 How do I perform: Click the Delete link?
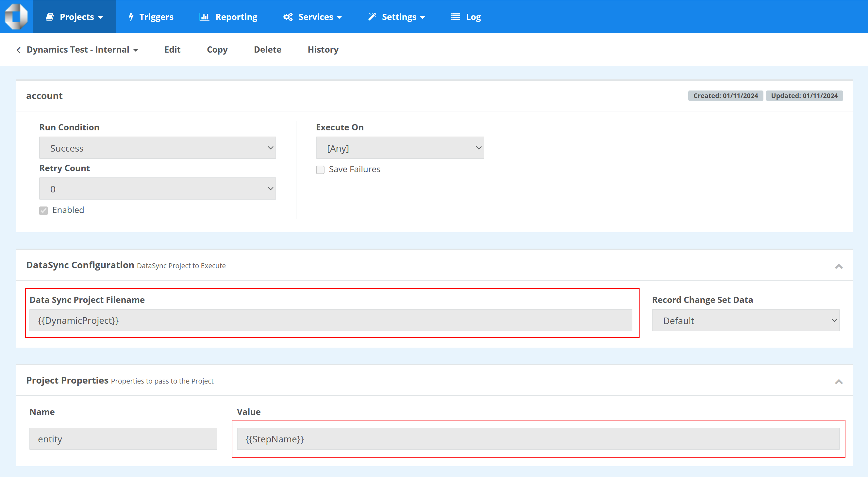268,50
